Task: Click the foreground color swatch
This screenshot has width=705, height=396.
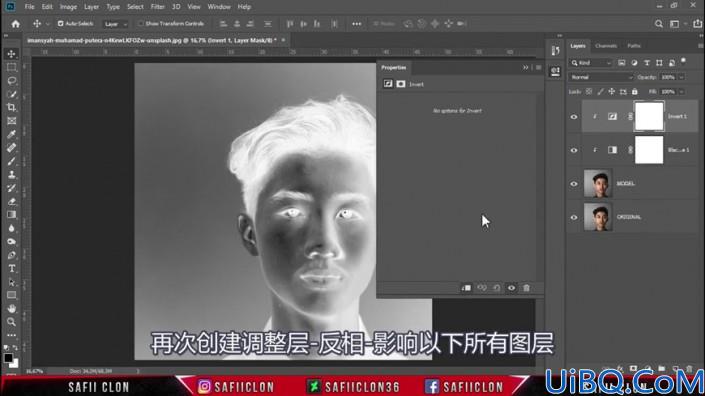Action: click(8, 358)
